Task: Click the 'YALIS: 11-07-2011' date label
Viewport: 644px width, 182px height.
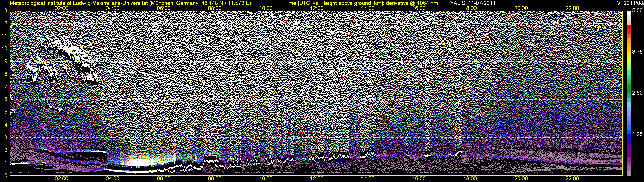Action: [x=472, y=3]
